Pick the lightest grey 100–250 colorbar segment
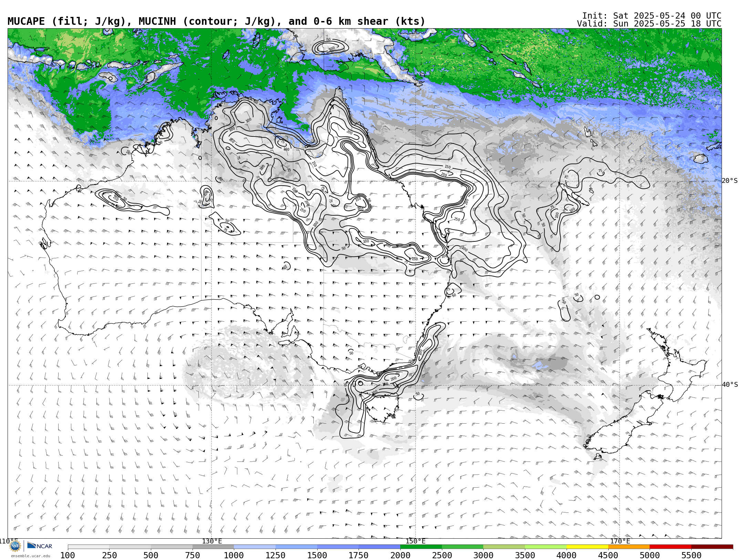The image size is (744, 560). tap(89, 547)
